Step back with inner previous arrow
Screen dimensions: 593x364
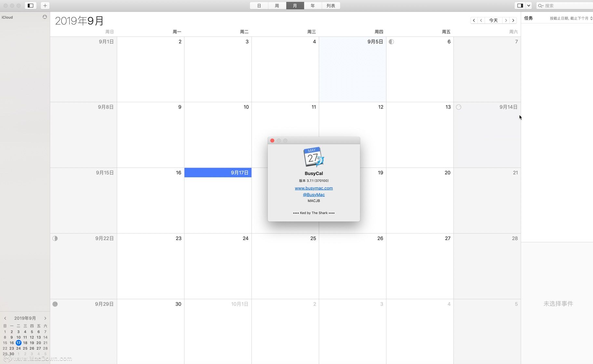481,20
